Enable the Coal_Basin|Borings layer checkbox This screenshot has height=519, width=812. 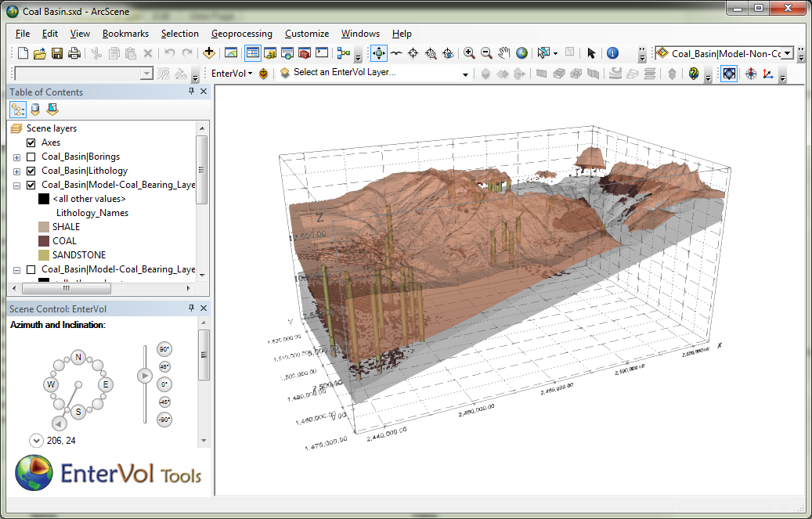click(x=31, y=157)
